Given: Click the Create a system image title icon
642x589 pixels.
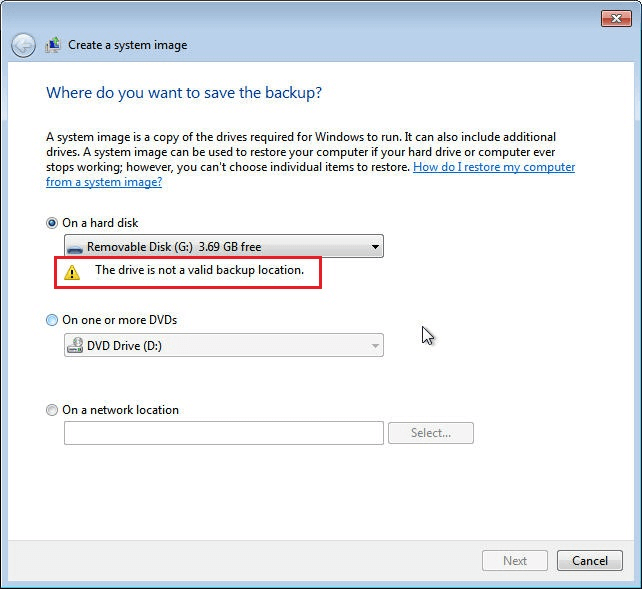Looking at the screenshot, I should (52, 45).
